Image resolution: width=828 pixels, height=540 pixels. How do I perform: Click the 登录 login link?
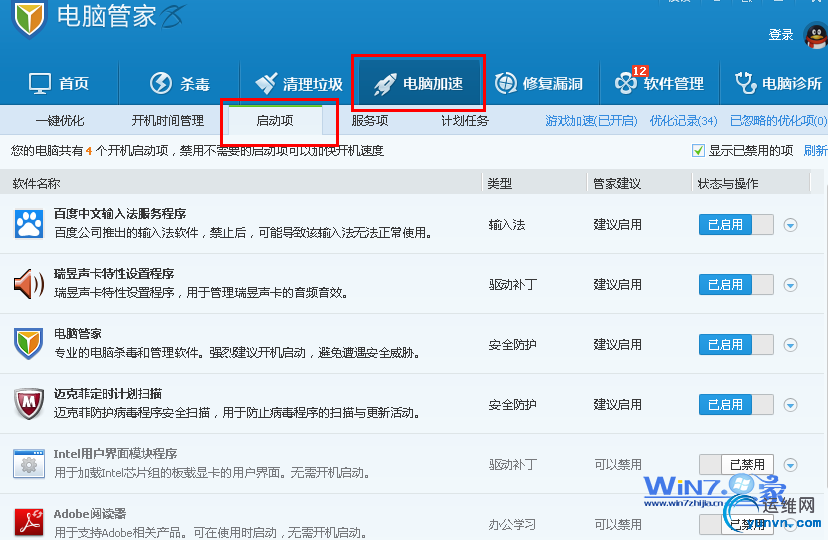coord(781,35)
